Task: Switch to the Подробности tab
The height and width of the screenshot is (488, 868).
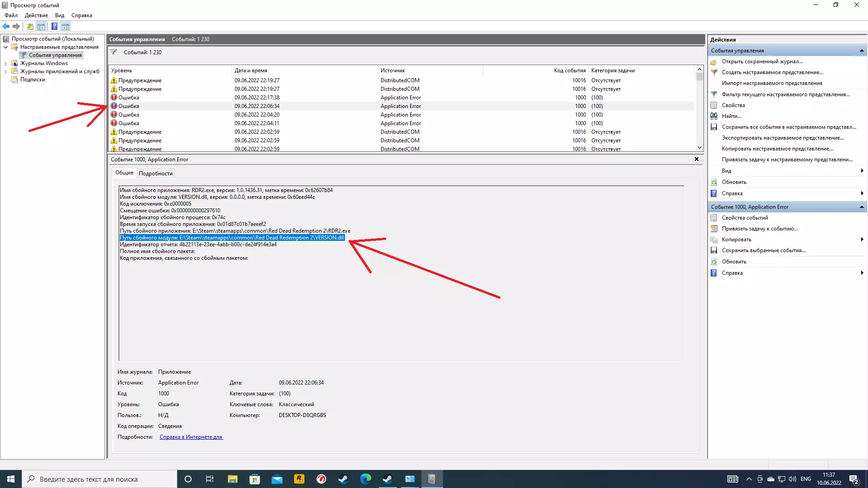Action: tap(156, 174)
